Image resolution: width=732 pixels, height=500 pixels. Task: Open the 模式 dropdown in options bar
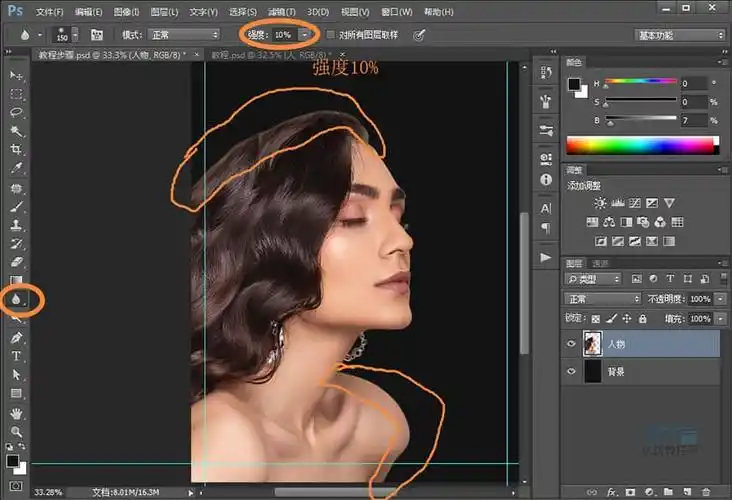[x=184, y=34]
